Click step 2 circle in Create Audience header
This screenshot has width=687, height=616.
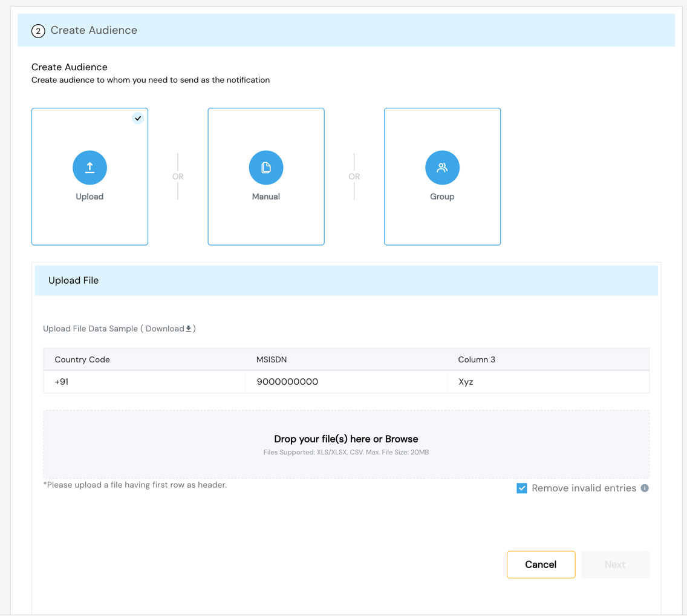click(38, 31)
